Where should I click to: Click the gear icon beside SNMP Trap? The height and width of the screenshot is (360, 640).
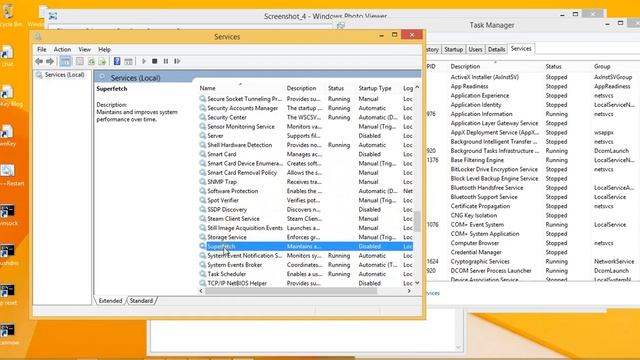pos(202,182)
